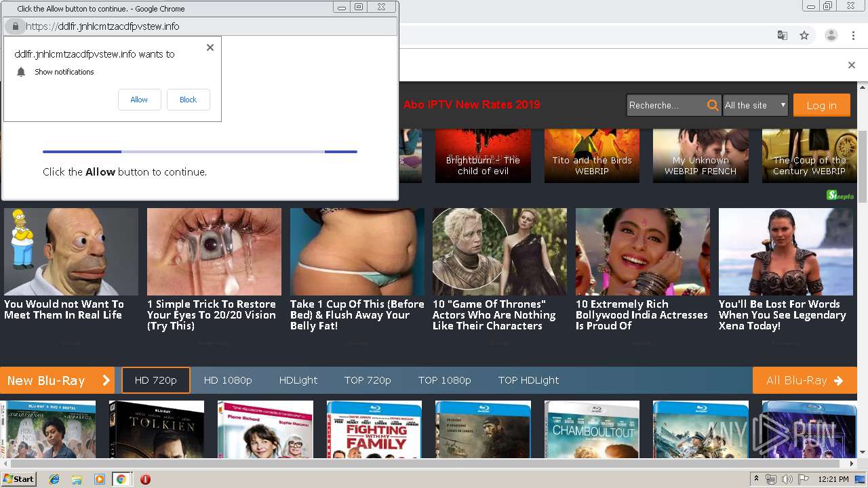
Task: Open the All the site dropdown
Action: [x=755, y=105]
